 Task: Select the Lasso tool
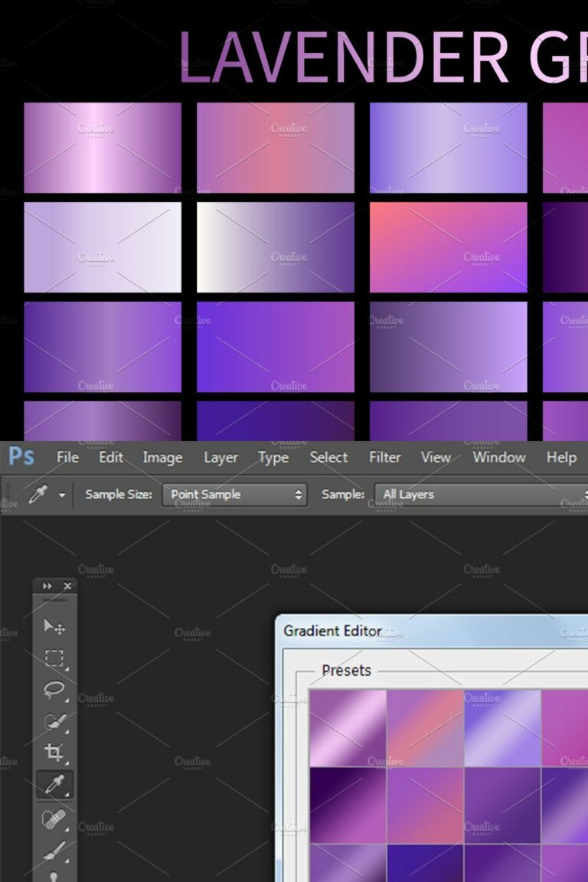tap(54, 689)
